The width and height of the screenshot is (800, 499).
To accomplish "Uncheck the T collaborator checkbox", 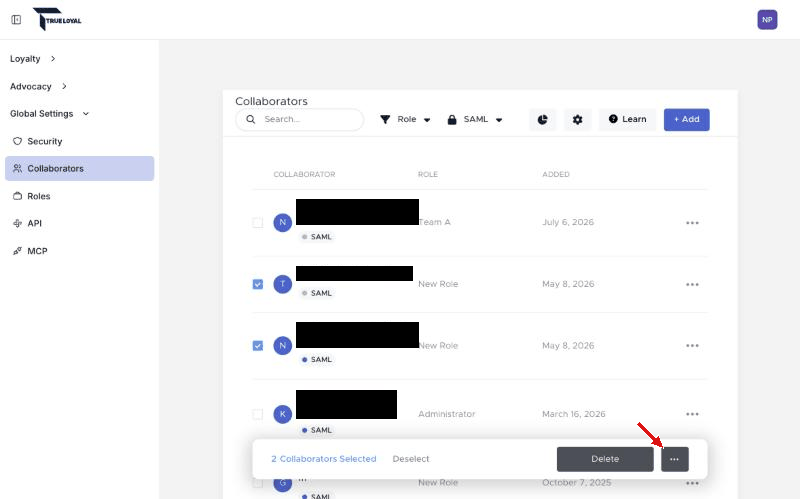I will [258, 284].
